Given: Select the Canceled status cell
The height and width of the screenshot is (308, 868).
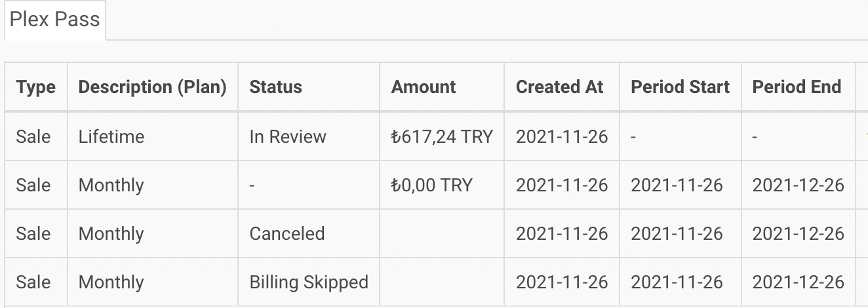Looking at the screenshot, I should [287, 233].
